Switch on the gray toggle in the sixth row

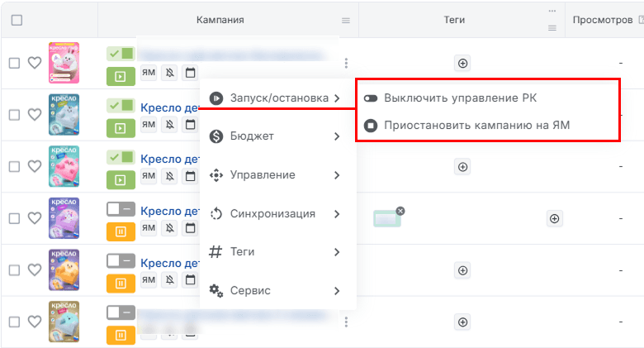pyautogui.click(x=121, y=312)
